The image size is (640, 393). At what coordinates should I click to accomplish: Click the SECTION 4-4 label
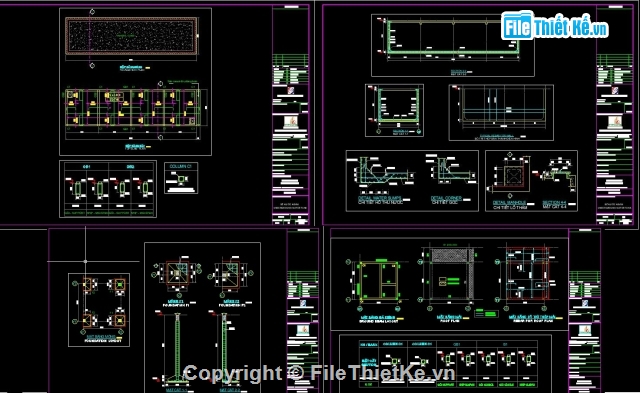pyautogui.click(x=554, y=202)
